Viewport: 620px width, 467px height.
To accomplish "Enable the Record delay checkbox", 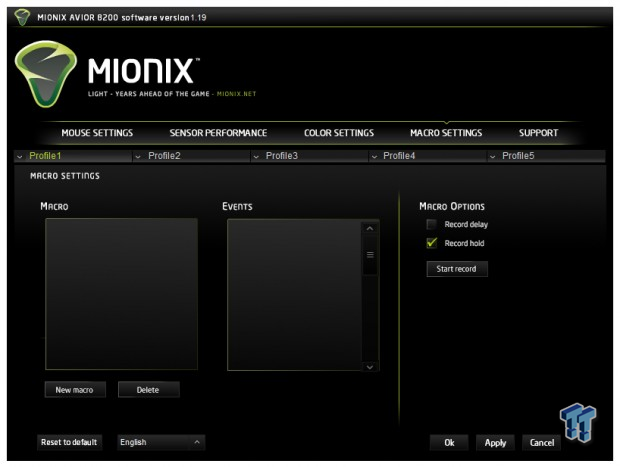I will [x=431, y=224].
